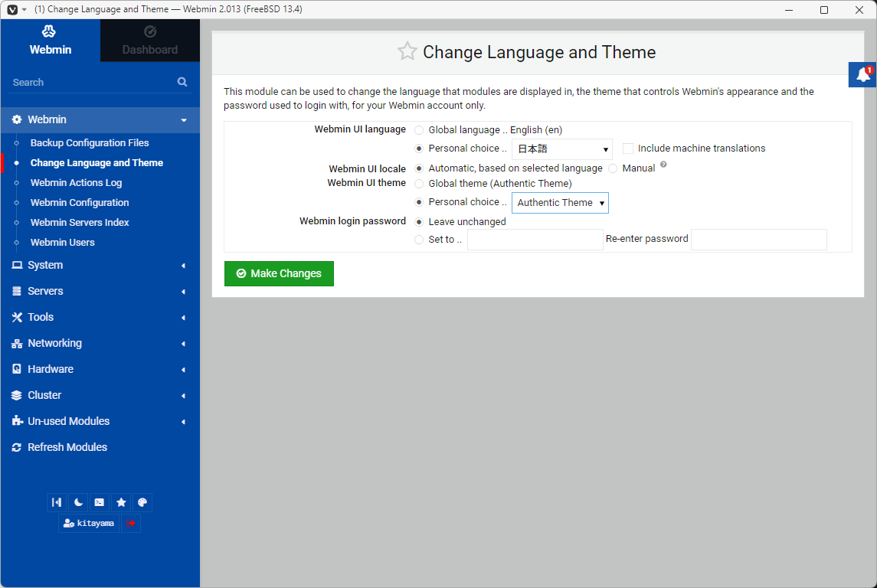Image resolution: width=877 pixels, height=588 pixels.
Task: Click Refresh Modules link
Action: (67, 447)
